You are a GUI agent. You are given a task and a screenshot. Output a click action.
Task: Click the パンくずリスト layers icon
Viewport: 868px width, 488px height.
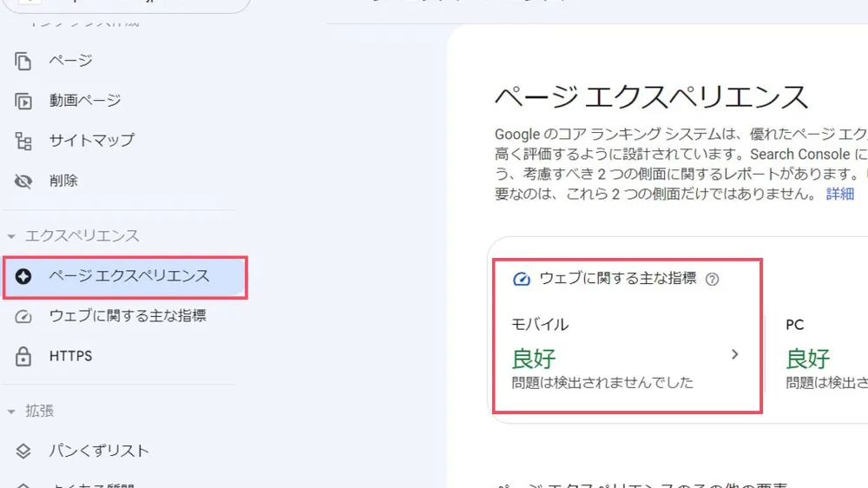(x=23, y=452)
